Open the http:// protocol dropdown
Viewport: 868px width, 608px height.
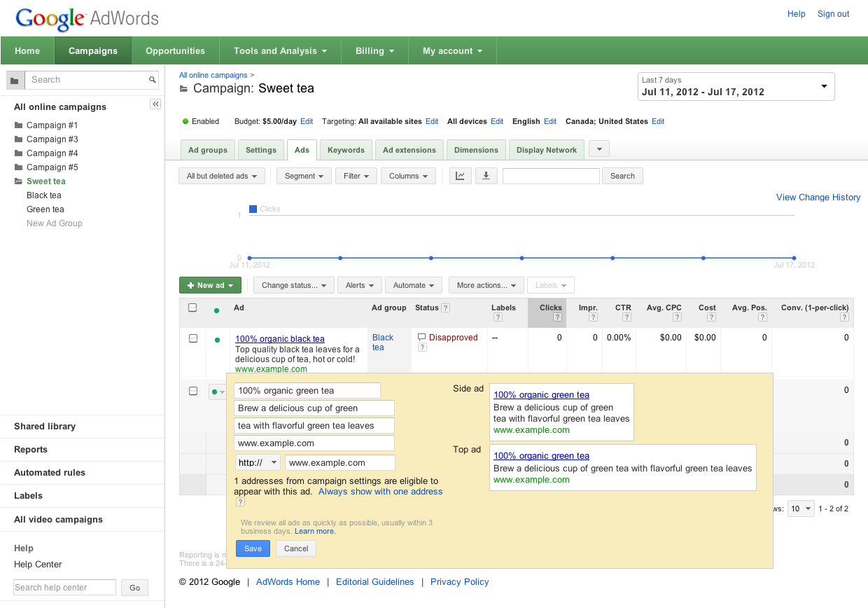click(x=258, y=462)
